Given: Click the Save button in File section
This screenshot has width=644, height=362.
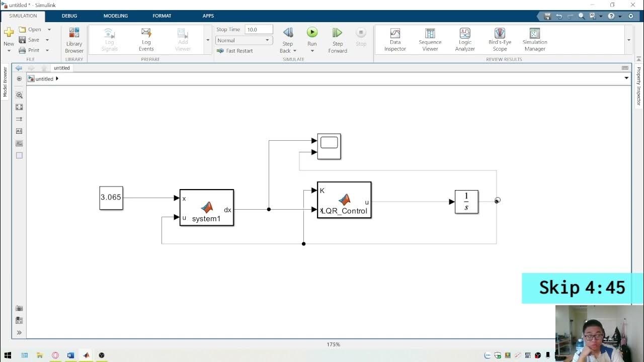Looking at the screenshot, I should point(29,40).
